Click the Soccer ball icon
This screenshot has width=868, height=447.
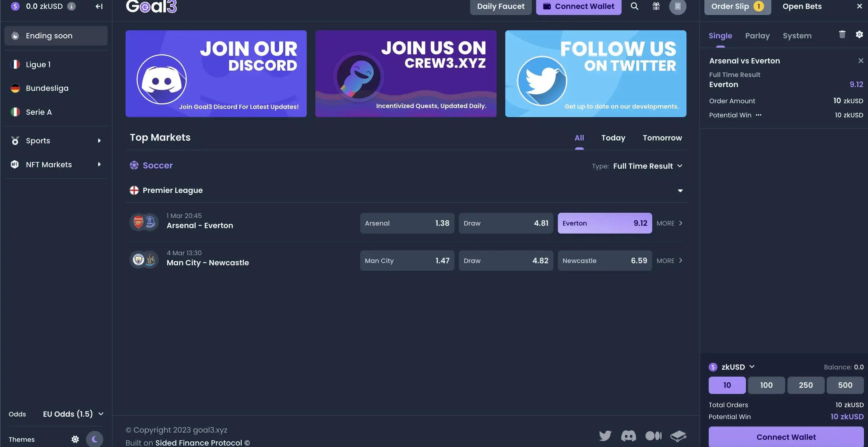click(x=134, y=166)
